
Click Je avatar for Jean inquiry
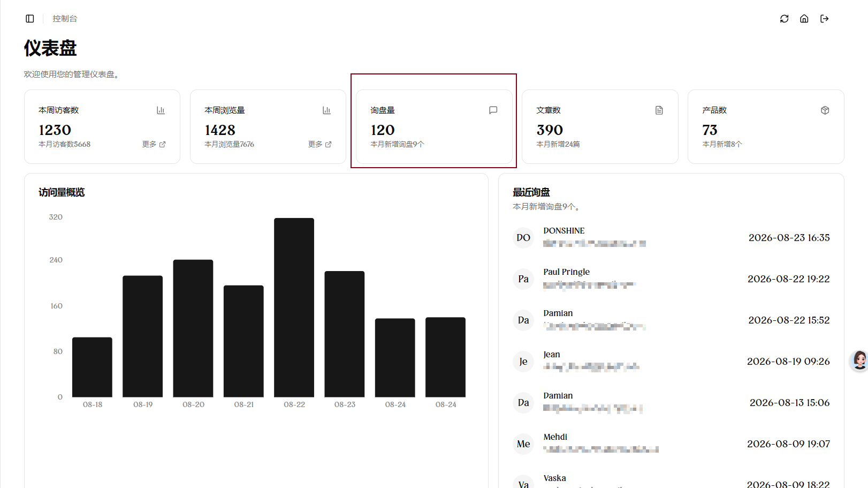(523, 362)
